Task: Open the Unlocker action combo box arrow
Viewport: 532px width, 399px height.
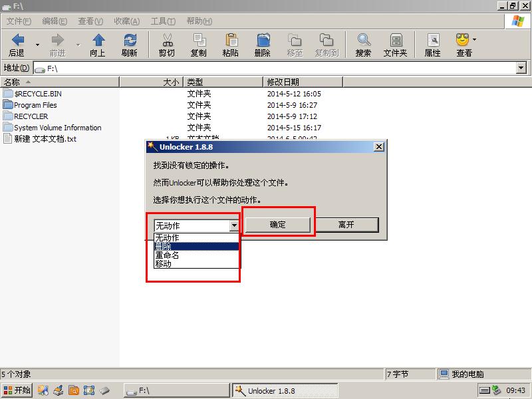Action: 235,225
